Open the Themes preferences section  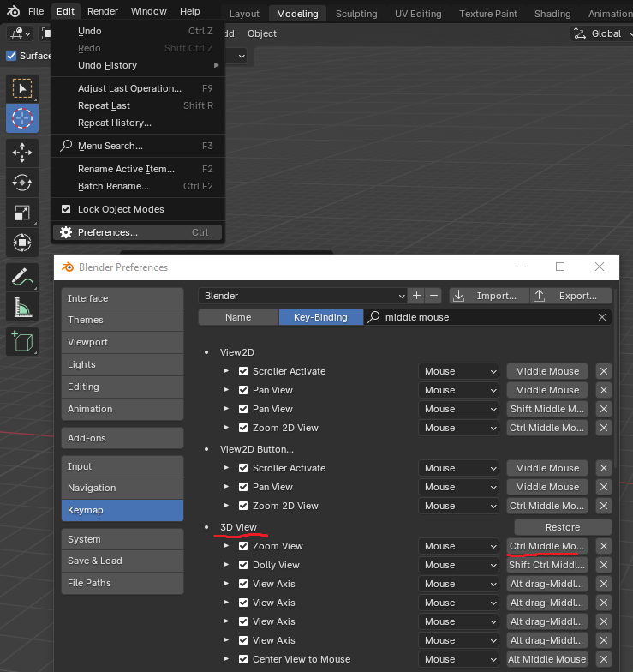pos(122,320)
